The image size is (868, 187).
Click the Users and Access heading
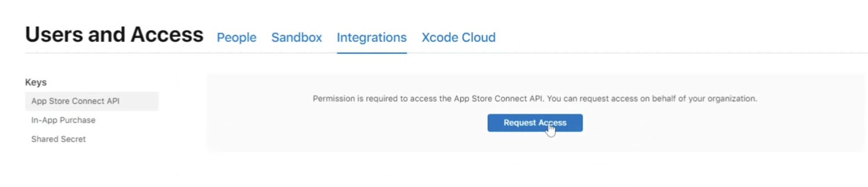coord(114,34)
